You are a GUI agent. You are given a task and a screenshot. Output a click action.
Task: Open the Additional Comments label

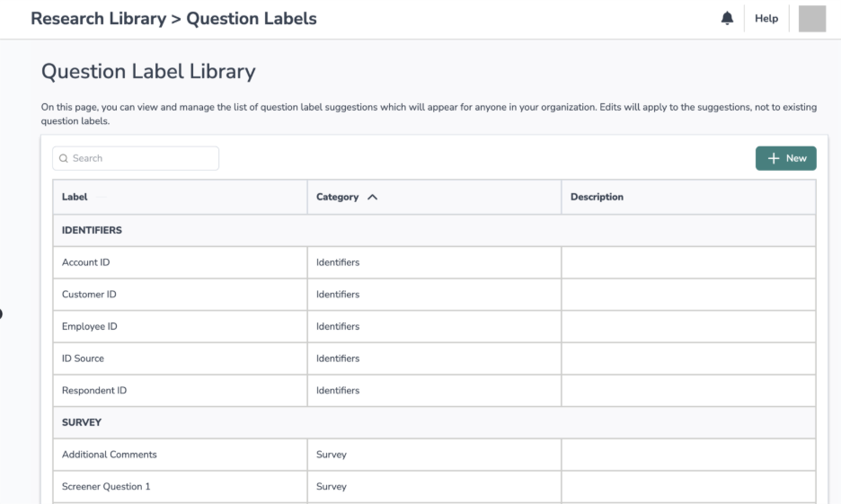tap(109, 455)
